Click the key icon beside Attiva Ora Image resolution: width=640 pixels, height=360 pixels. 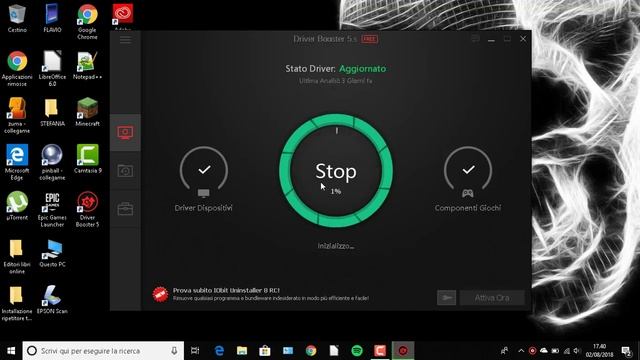click(447, 298)
